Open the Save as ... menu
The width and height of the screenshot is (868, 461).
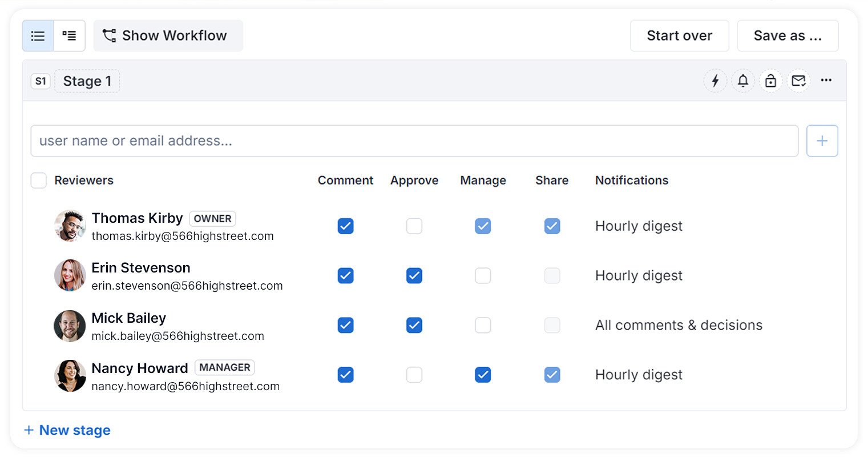787,36
